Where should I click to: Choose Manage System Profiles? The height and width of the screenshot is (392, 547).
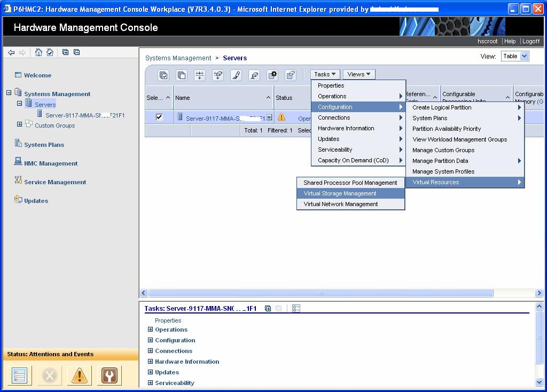pos(465,171)
